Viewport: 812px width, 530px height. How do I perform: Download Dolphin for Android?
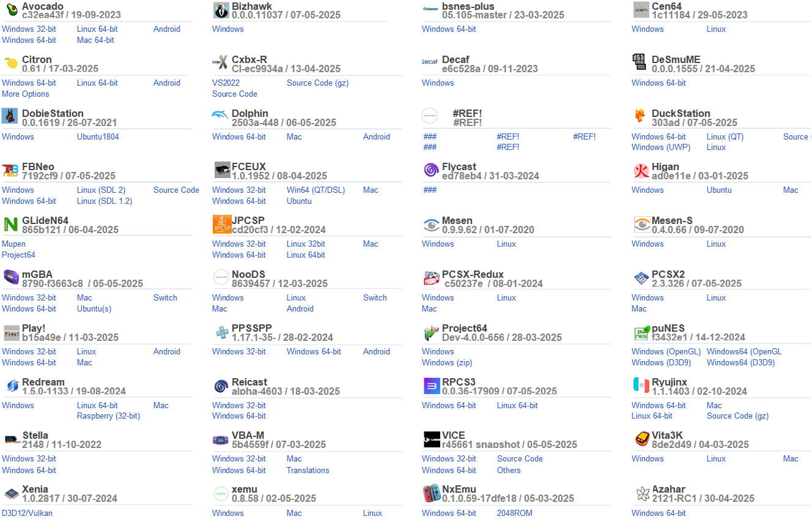377,136
